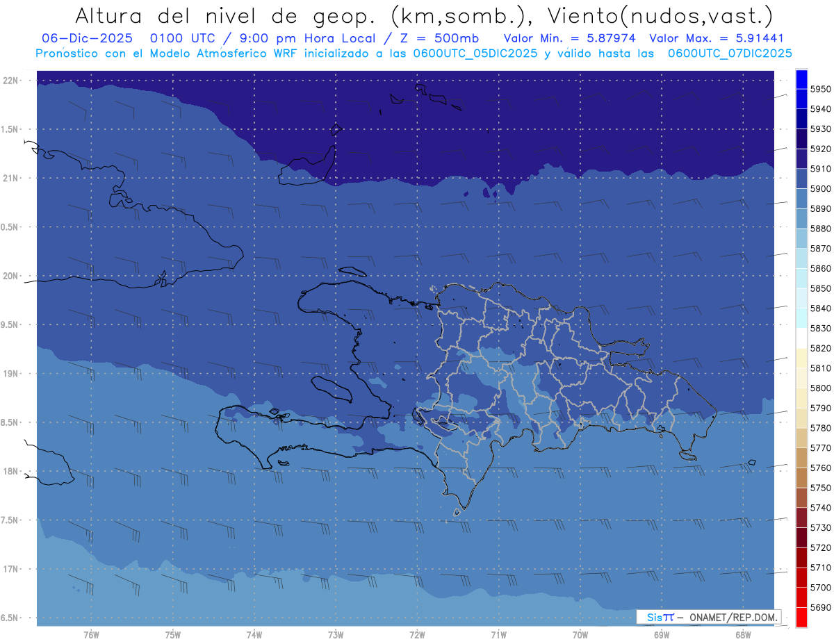Click the colorbar label 5910

click(821, 169)
